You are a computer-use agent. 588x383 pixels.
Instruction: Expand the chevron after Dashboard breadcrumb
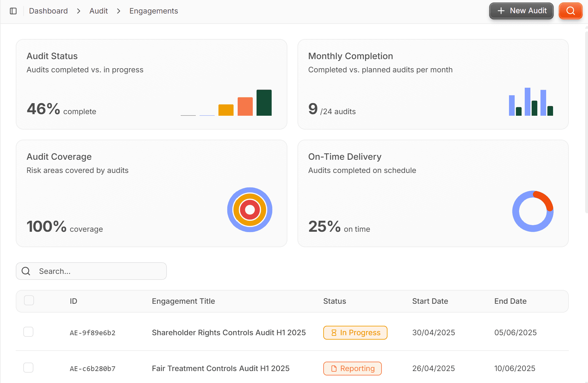pyautogui.click(x=78, y=11)
